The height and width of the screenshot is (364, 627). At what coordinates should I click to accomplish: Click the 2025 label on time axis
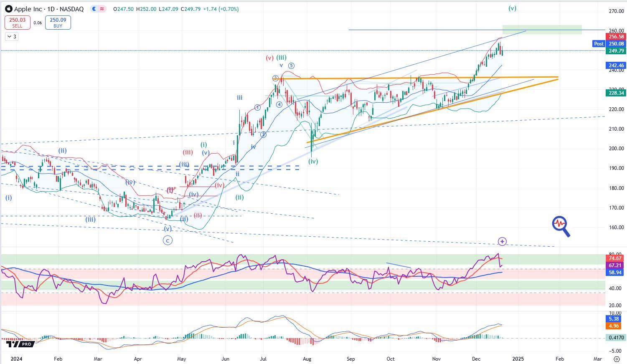[518, 359]
